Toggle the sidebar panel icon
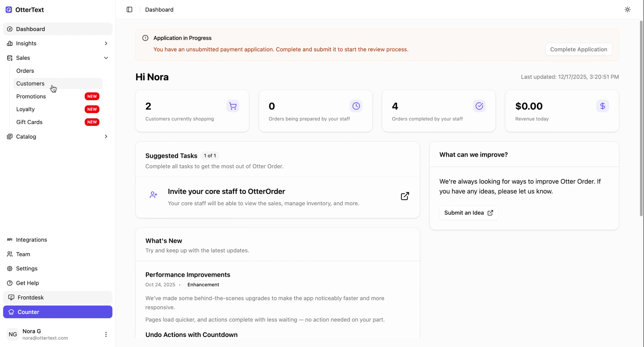Screen dimensions: 644x347 [x=129, y=10]
